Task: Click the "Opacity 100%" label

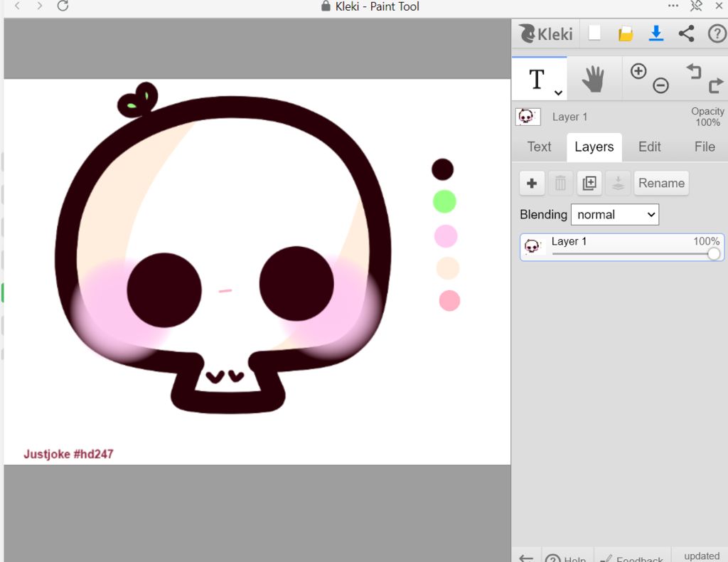Action: tap(707, 117)
